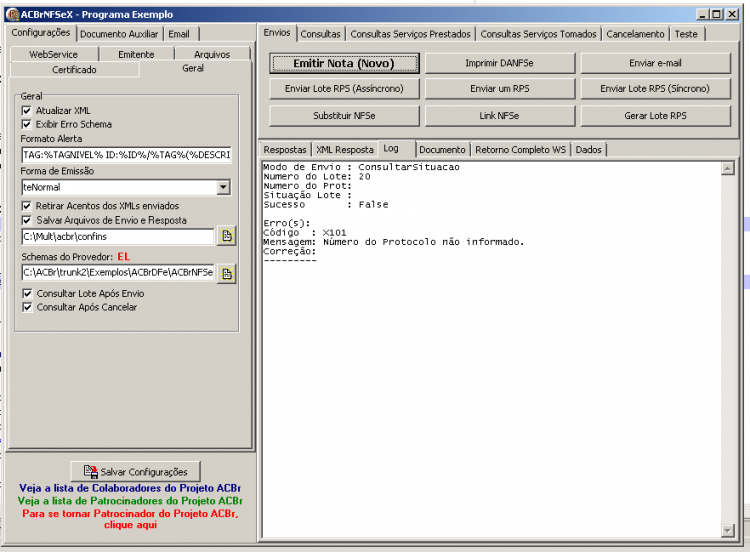This screenshot has height=552, width=750.
Task: Click the C:\Mult\acbr\confins path field
Action: (x=118, y=236)
